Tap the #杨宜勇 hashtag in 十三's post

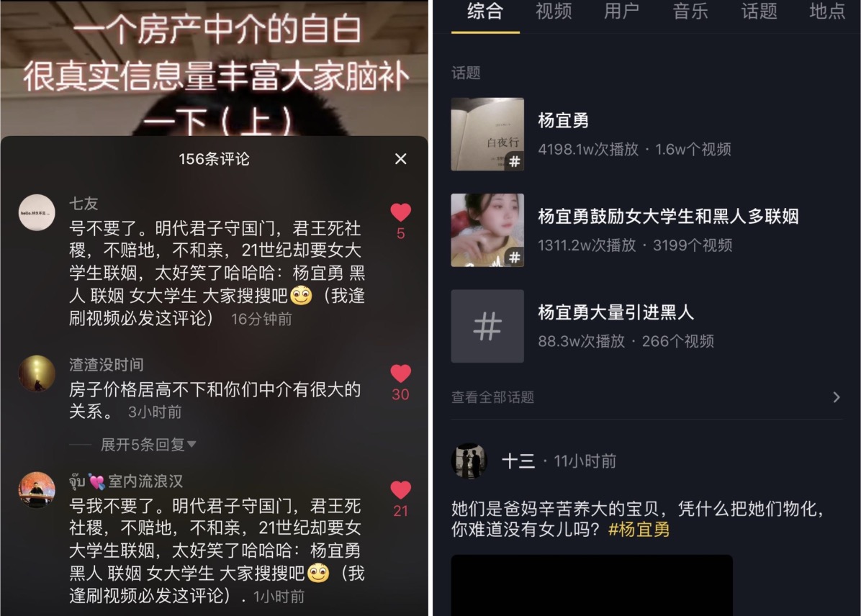(639, 529)
